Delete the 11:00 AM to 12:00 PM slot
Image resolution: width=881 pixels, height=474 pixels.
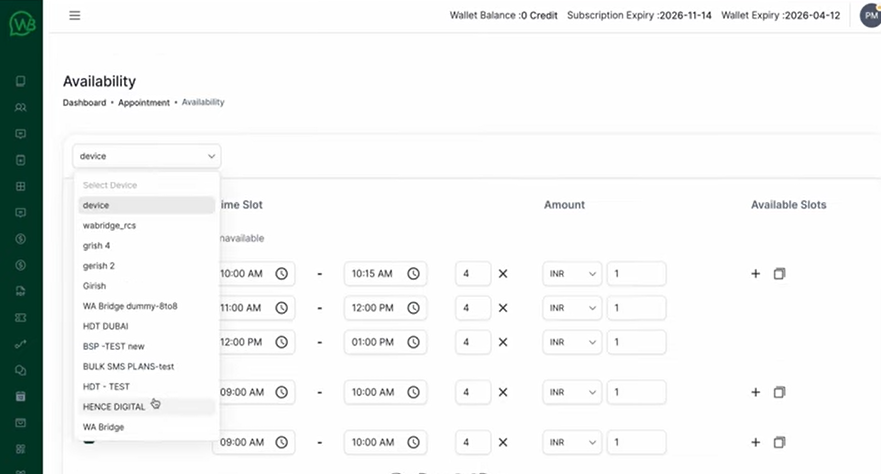tap(503, 308)
